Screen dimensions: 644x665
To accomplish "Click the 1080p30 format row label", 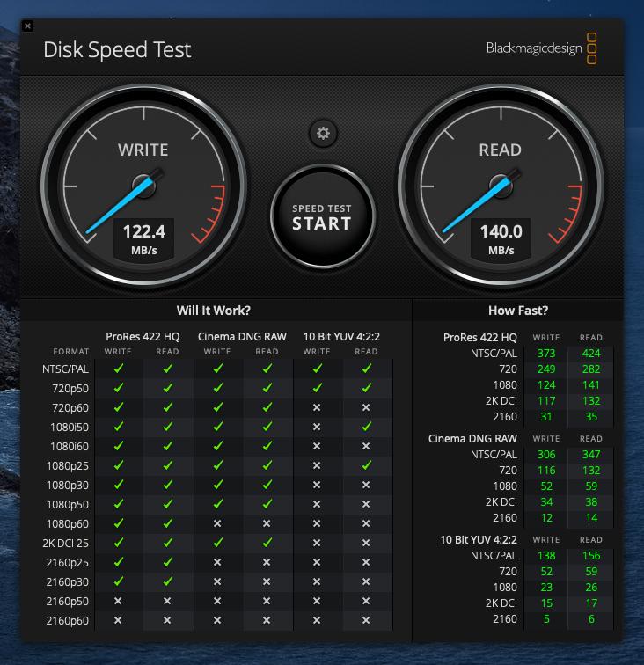I will [x=68, y=486].
